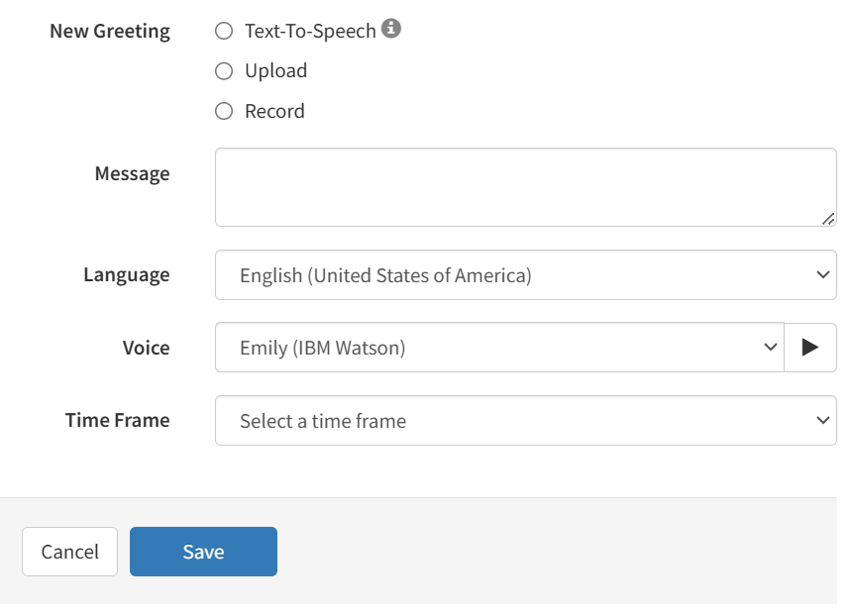
Task: Select the Text-To-Speech radio button
Action: click(x=224, y=31)
